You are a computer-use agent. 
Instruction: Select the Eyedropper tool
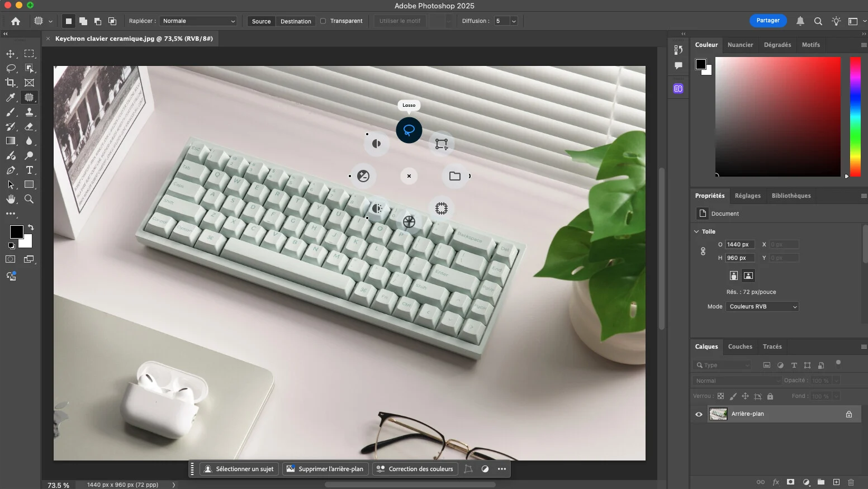pos(11,97)
